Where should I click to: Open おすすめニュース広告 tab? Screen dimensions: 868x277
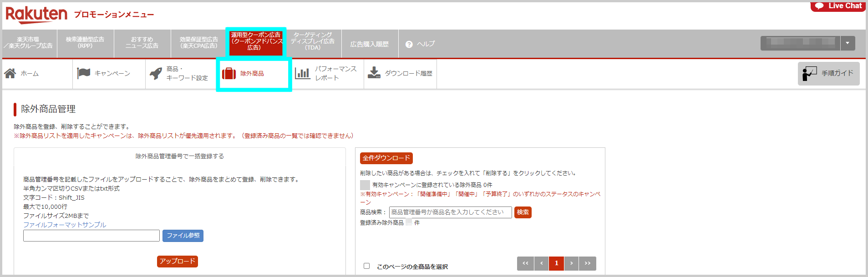[x=142, y=43]
